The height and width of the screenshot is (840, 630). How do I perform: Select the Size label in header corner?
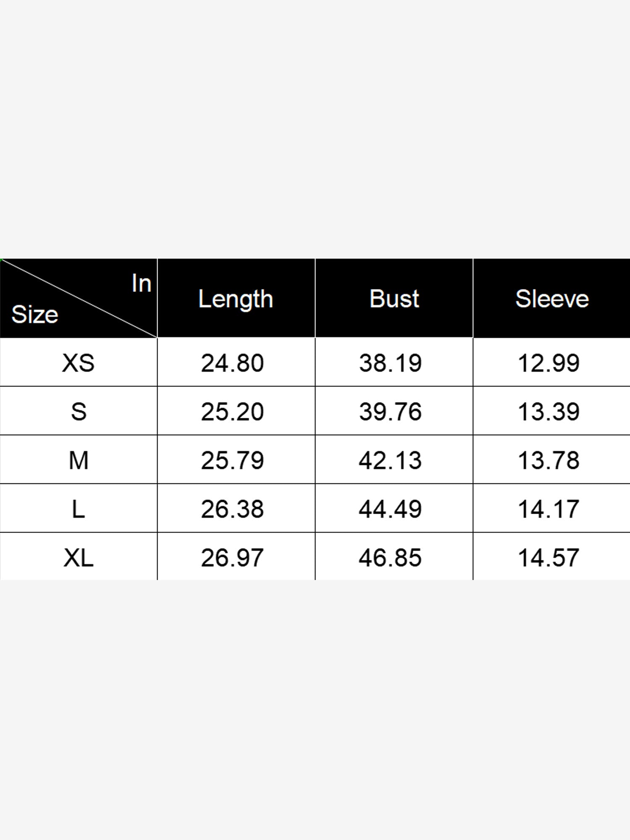(x=34, y=315)
